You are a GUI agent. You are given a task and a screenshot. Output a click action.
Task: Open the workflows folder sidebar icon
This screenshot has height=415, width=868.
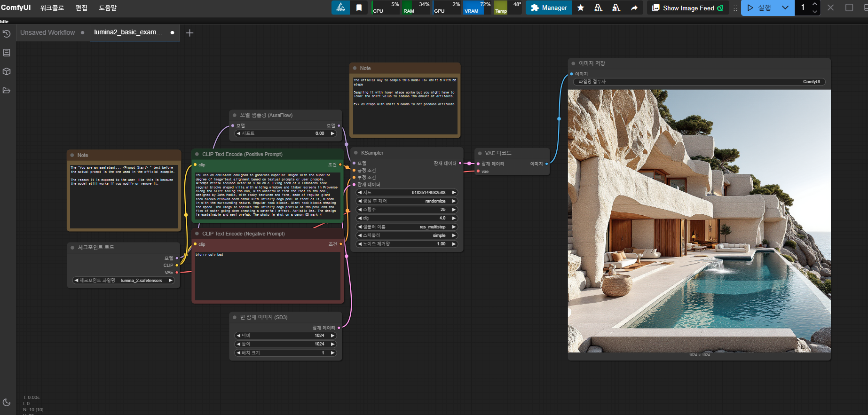click(x=7, y=90)
